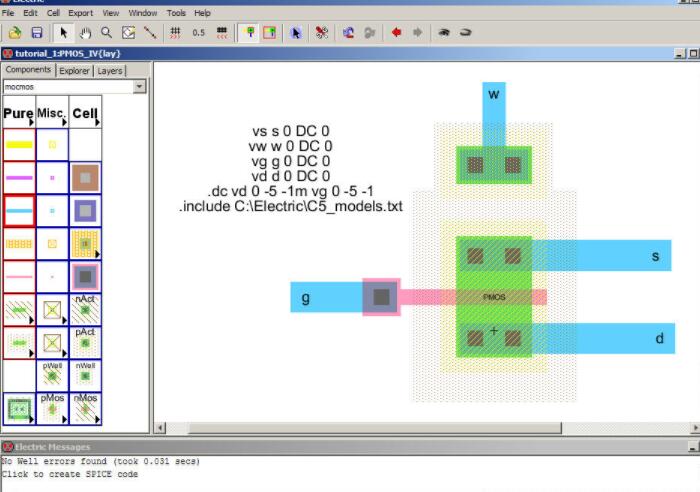Open the Export menu

[81, 13]
